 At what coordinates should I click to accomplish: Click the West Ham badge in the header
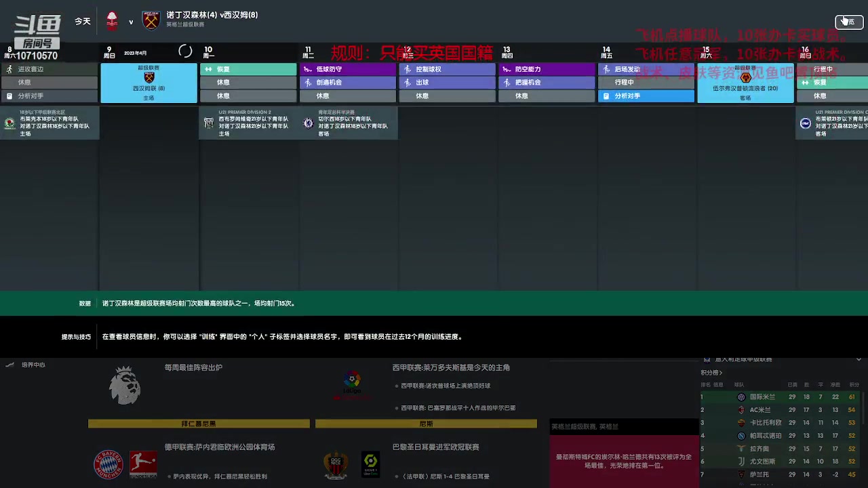pos(151,21)
